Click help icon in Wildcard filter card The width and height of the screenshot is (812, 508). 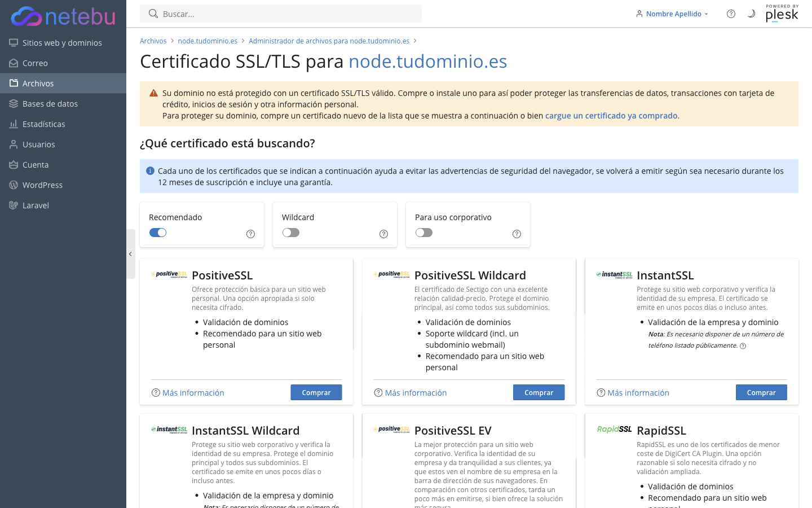(x=383, y=234)
